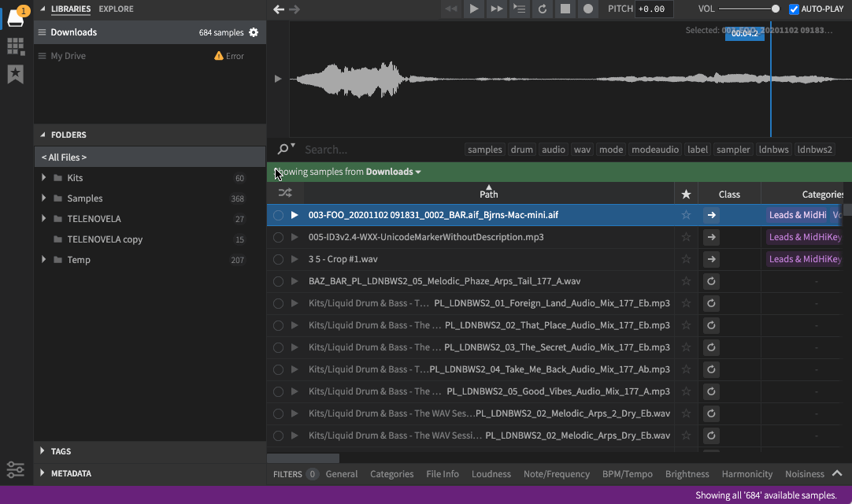This screenshot has width=852, height=504.
Task: Click the 'drum' tag button
Action: pyautogui.click(x=521, y=150)
